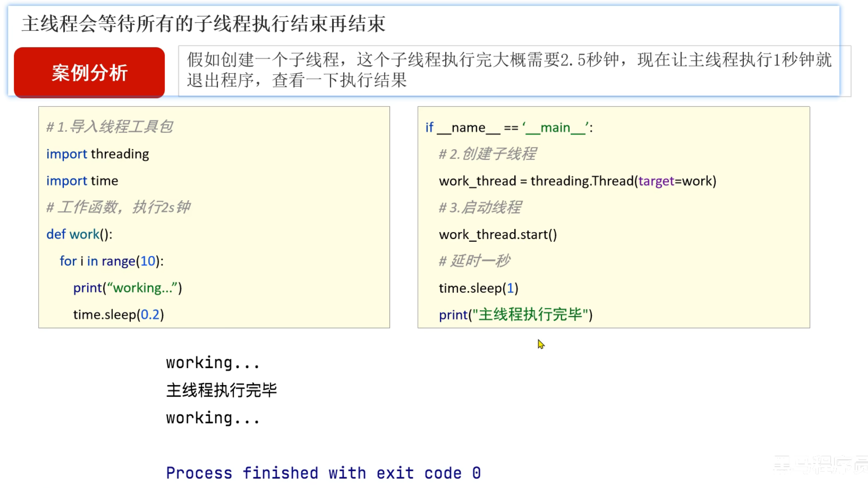Click the 'def work():' function definition
The width and height of the screenshot is (868, 488).
pos(79,234)
